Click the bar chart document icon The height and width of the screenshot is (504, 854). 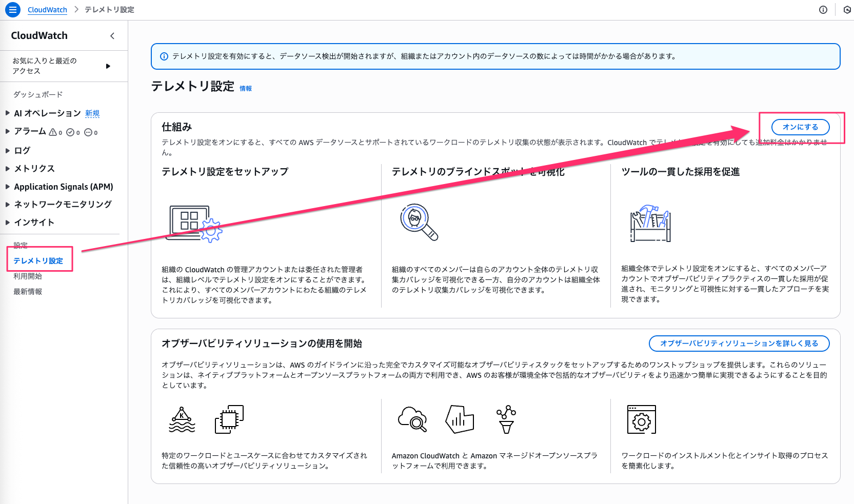[460, 419]
